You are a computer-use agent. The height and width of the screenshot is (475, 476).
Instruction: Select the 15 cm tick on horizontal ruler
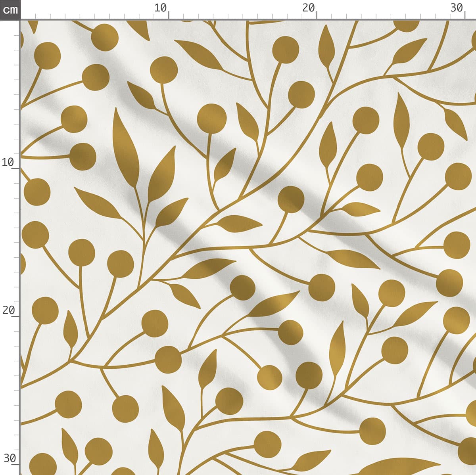(x=243, y=16)
